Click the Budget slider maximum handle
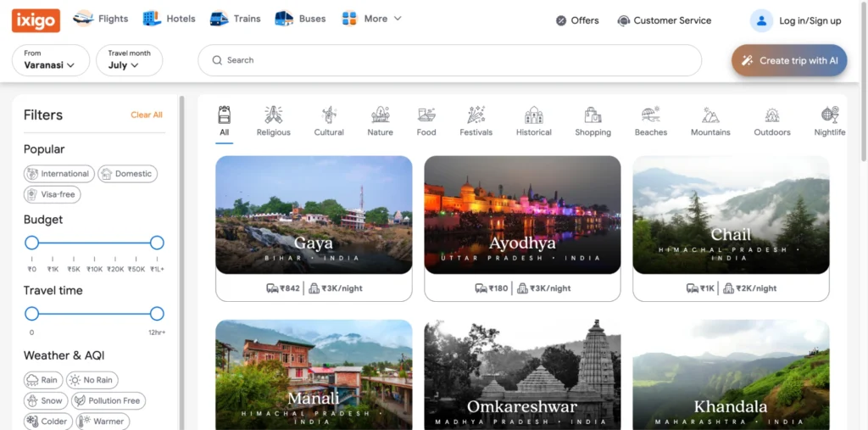This screenshot has width=868, height=430. click(x=157, y=243)
